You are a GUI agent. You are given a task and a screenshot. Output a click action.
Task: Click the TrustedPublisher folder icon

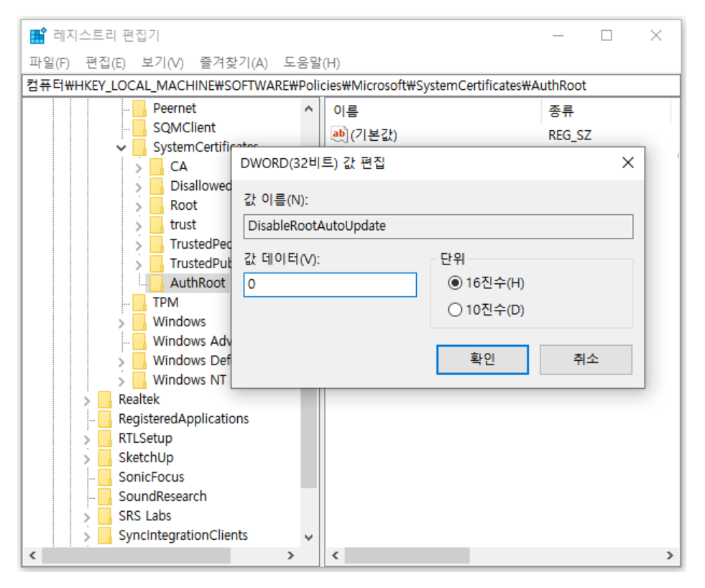pyautogui.click(x=157, y=263)
